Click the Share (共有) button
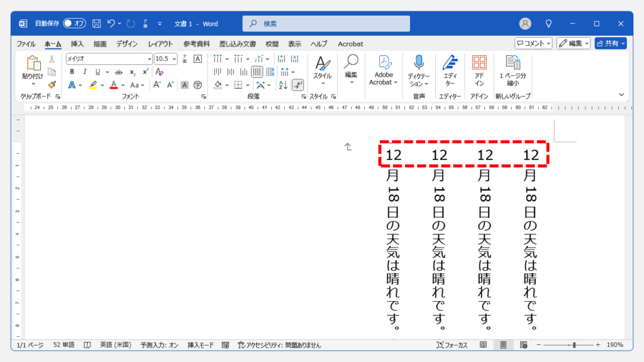Screen dimensions: 644x362 point(610,43)
